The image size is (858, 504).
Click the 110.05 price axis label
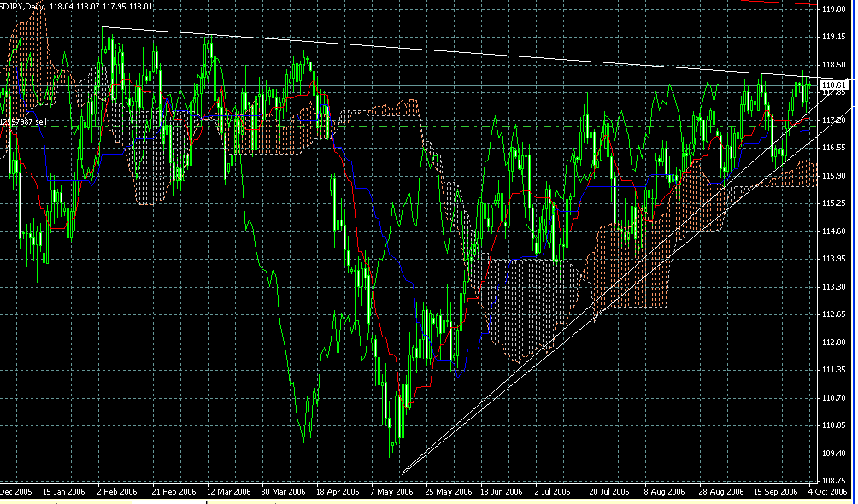834,425
